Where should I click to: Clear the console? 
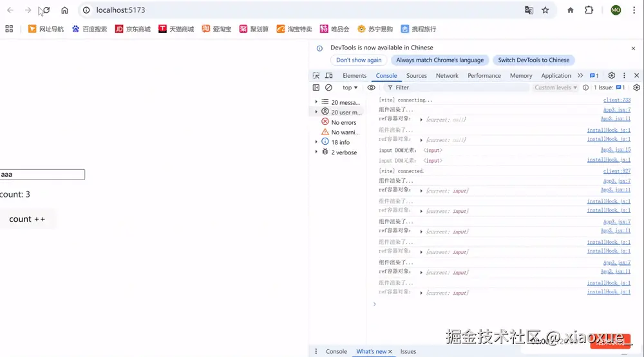[328, 87]
